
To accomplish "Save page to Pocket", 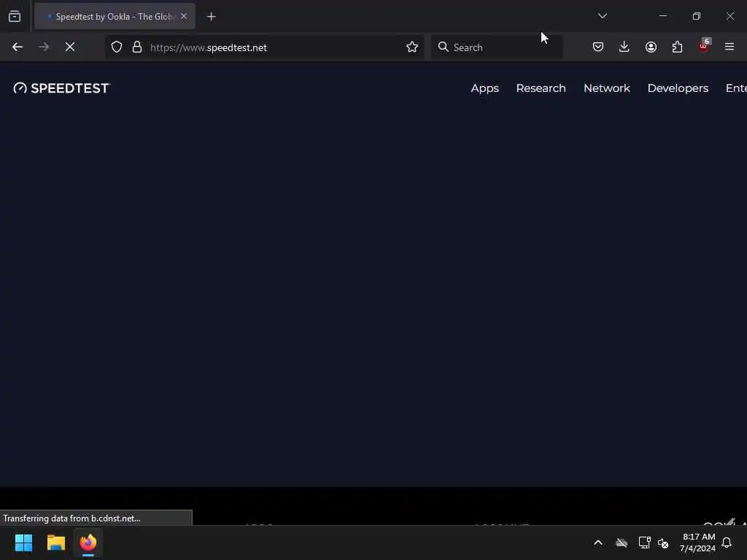I will click(598, 47).
